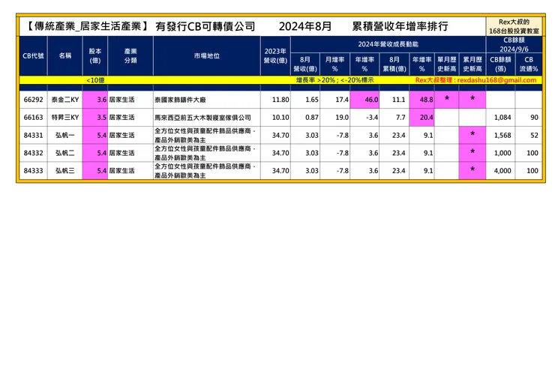Click the asterisk in the 弘帆一 row
The image size is (555, 392).
[x=472, y=134]
